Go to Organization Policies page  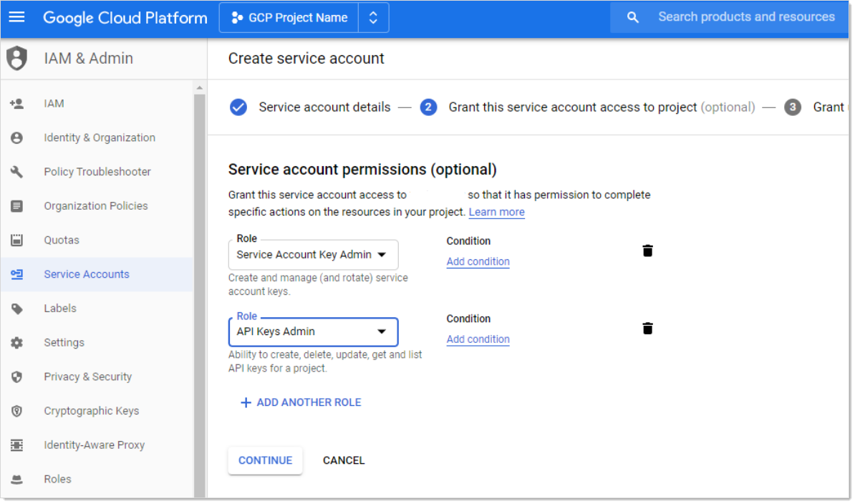[x=95, y=206]
